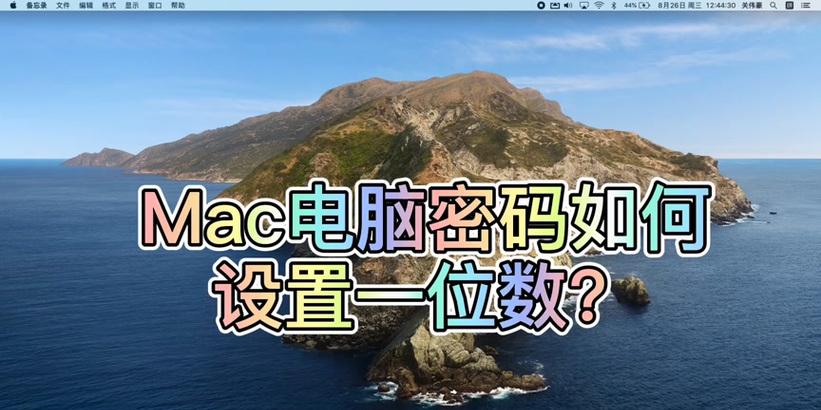Open Spotlight search magnifier
Image resolution: width=821 pixels, height=410 pixels.
coord(773,5)
